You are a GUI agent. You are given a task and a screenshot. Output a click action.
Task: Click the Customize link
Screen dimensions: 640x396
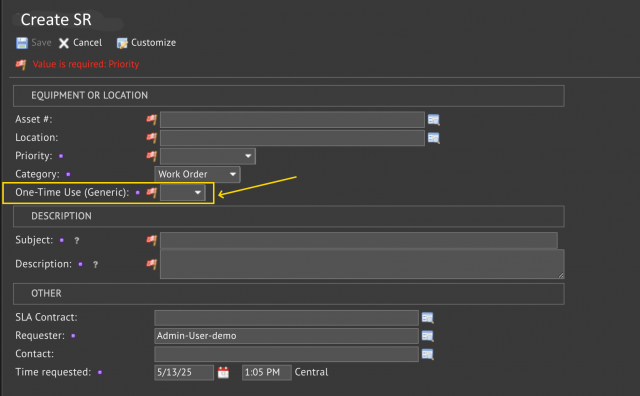[x=153, y=42]
